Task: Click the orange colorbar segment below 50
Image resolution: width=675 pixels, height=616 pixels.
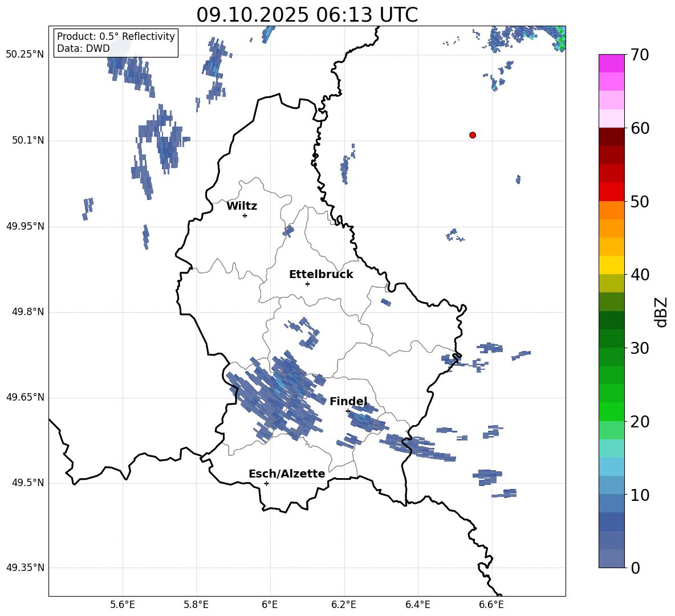Action: click(x=612, y=210)
